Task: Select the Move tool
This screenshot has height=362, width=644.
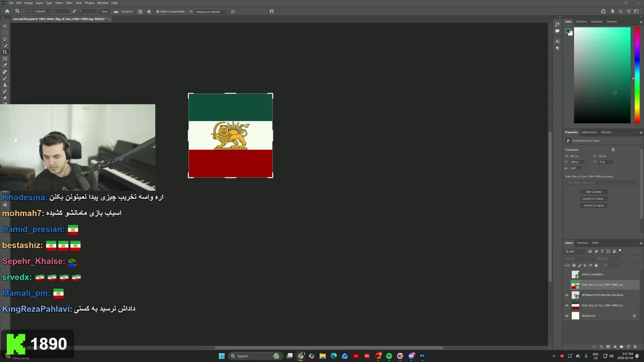Action: pyautogui.click(x=5, y=26)
